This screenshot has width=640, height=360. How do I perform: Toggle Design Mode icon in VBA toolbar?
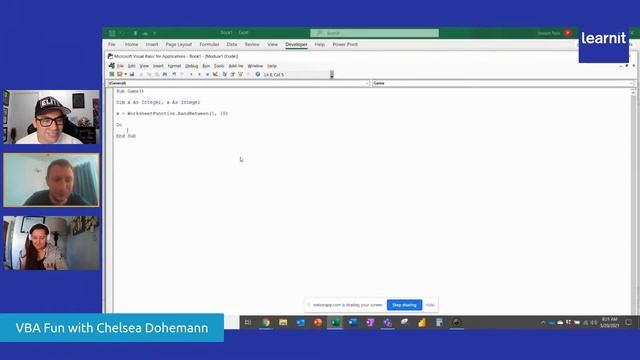215,74
